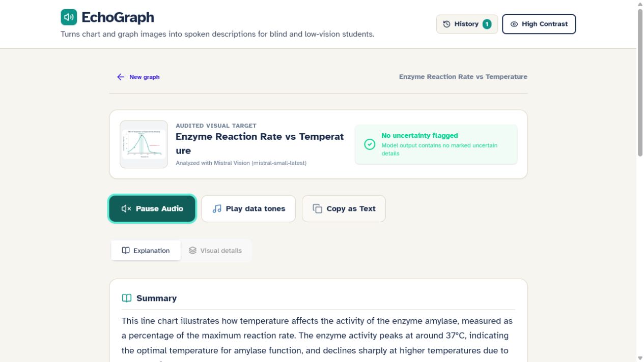Toggle High Contrast mode
The image size is (644, 362).
click(x=539, y=24)
